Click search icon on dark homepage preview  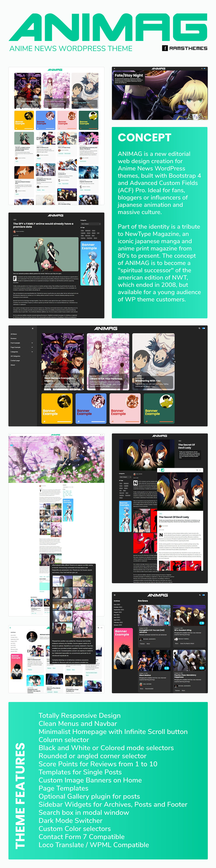pyautogui.click(x=200, y=328)
